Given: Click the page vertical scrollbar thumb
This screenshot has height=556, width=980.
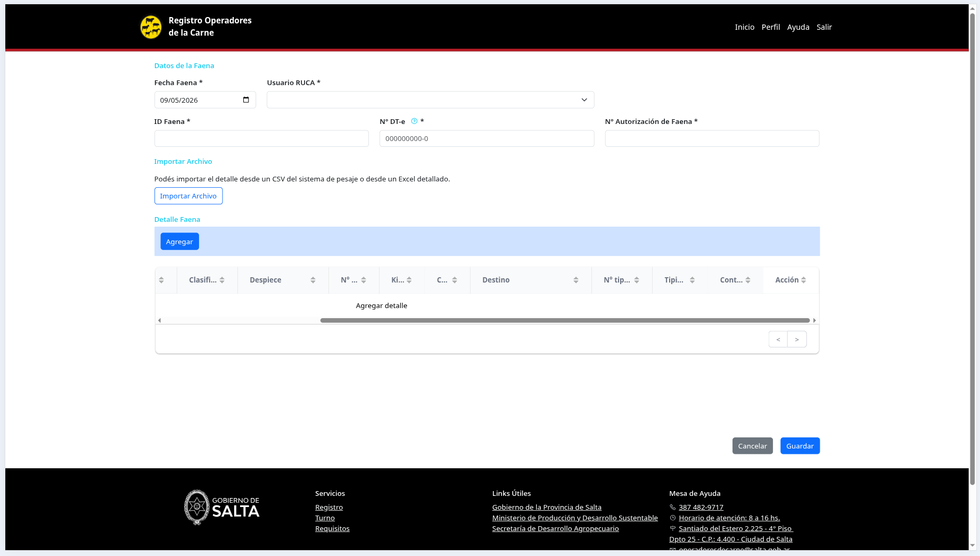Looking at the screenshot, I should (x=972, y=249).
